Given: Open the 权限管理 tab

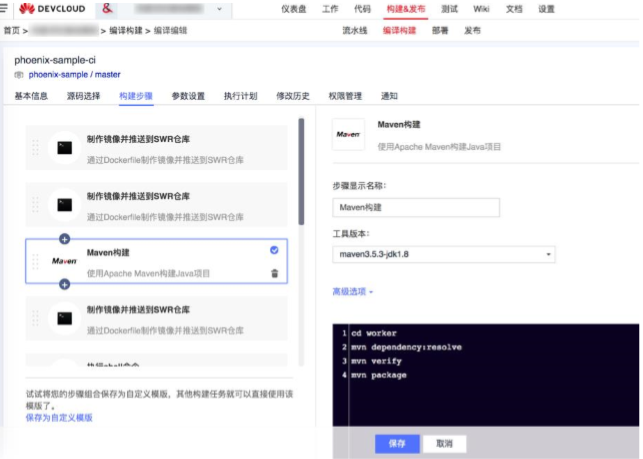Looking at the screenshot, I should pyautogui.click(x=345, y=96).
